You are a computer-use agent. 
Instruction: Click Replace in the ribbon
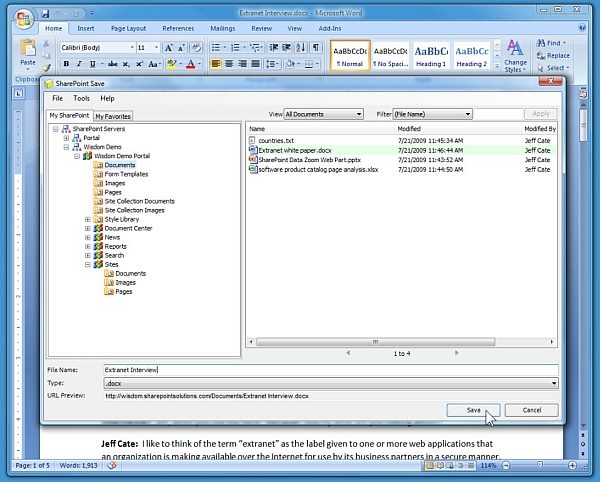[x=553, y=55]
